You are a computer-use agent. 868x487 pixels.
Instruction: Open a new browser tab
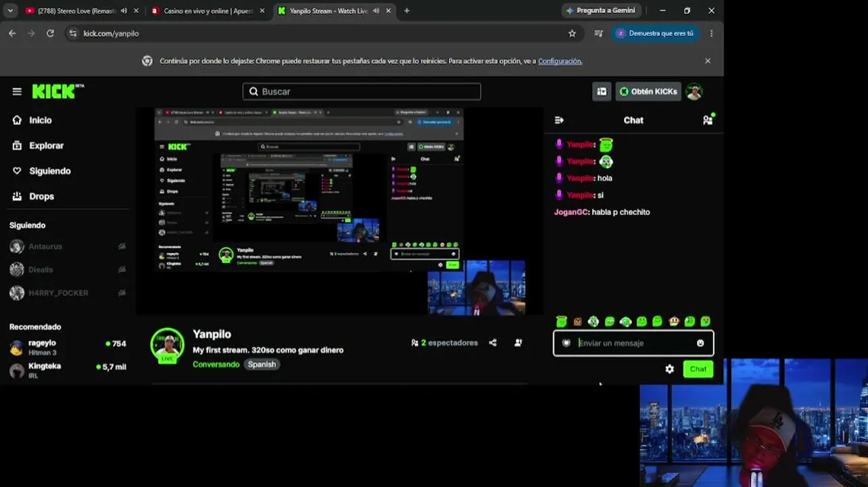(x=406, y=11)
